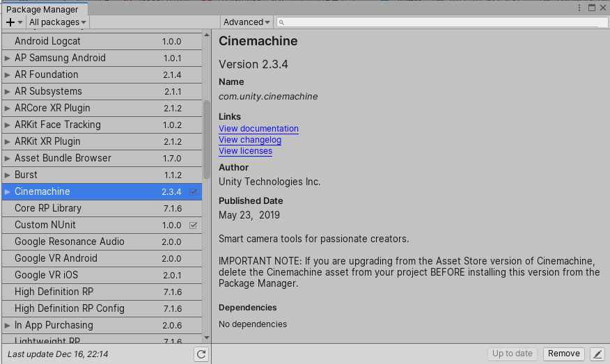Click installed checkmark on Cinemachine row
610x364 pixels.
click(194, 191)
